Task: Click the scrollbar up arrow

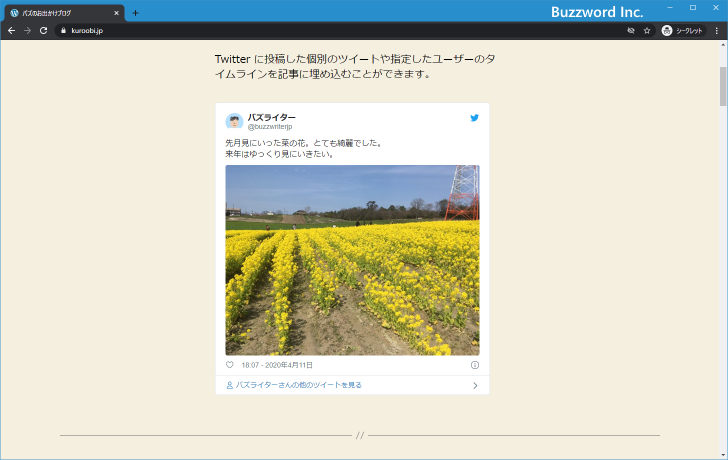Action: [723, 45]
